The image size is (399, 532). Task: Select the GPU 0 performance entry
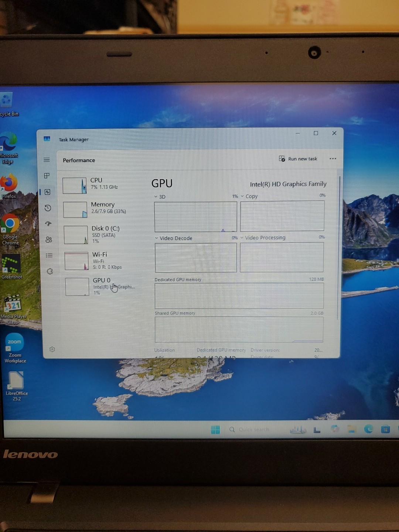(x=103, y=286)
